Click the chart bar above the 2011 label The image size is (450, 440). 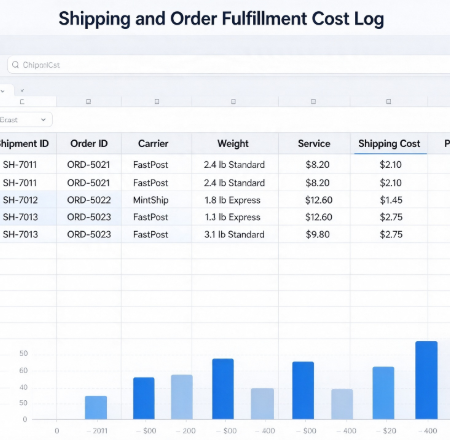pos(96,407)
